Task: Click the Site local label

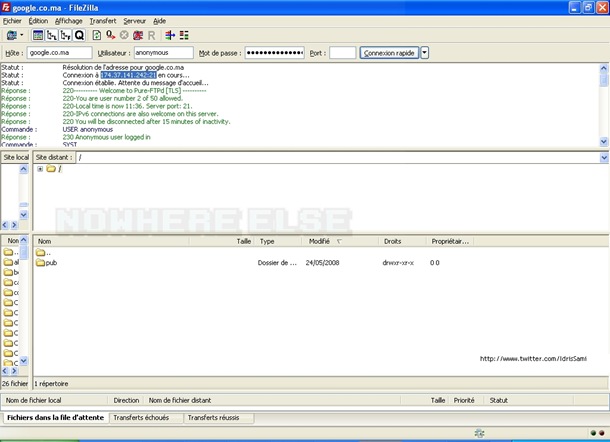Action: 16,157
